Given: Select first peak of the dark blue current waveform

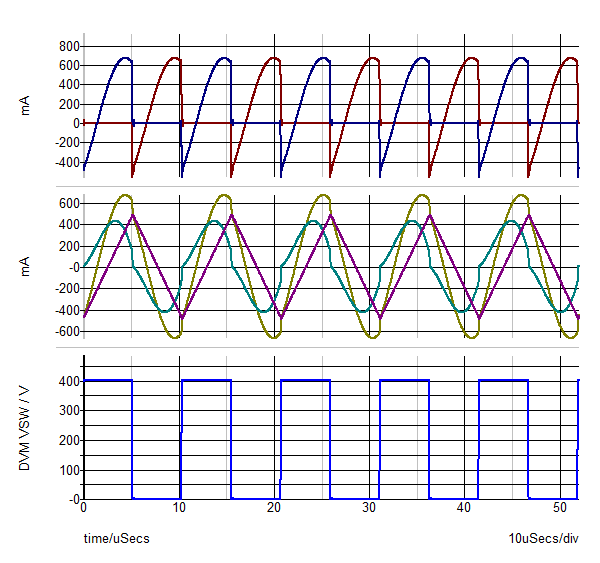Looking at the screenshot, I should (124, 58).
